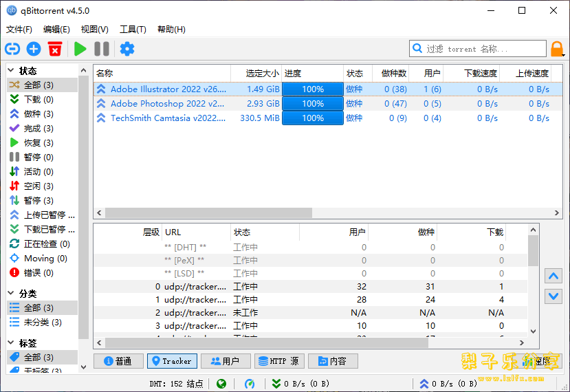Click the upload speed in status bar
Image resolution: width=570 pixels, height=392 pixels.
pyautogui.click(x=448, y=384)
